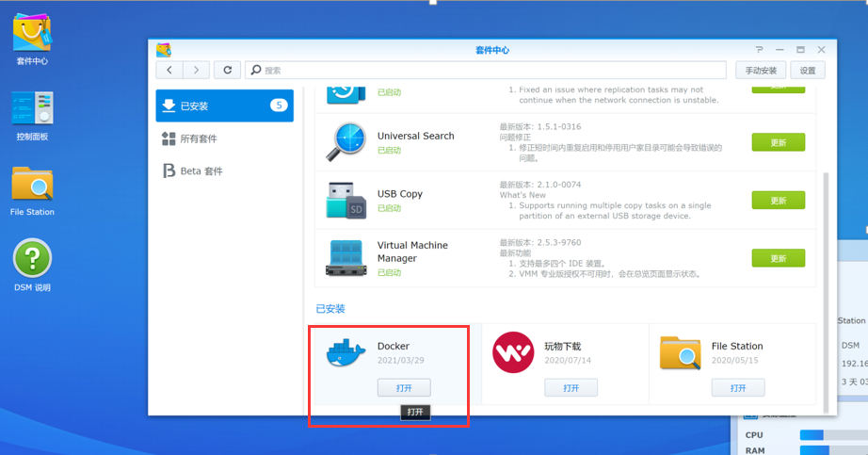Screen dimensions: 868x455
Task: Select the 已安装 sidebar tab
Action: [224, 106]
